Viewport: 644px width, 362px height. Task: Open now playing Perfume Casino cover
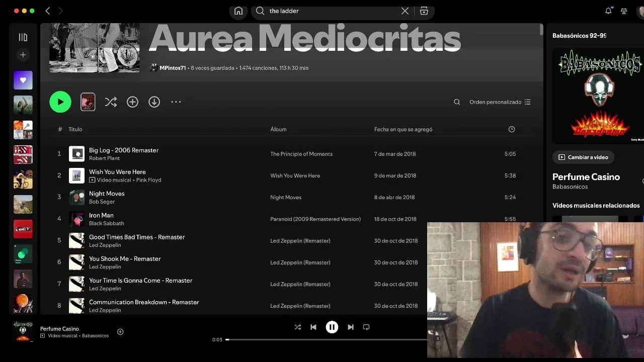[23, 331]
